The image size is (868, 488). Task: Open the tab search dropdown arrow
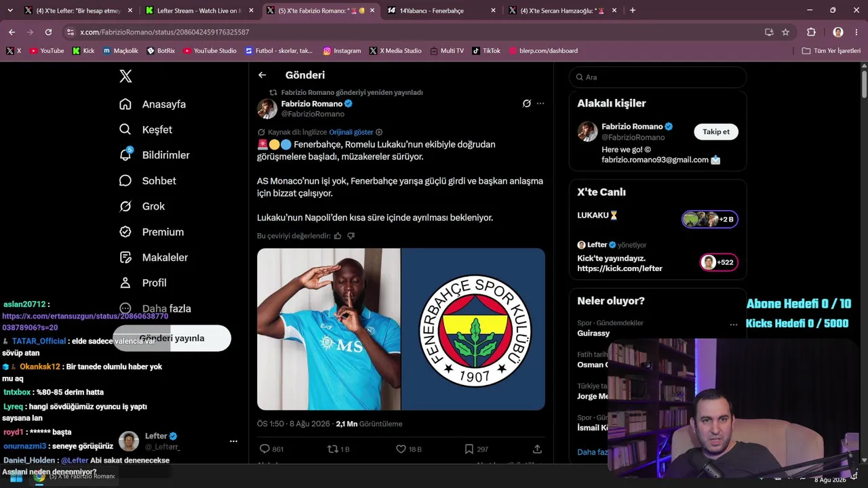(9, 10)
